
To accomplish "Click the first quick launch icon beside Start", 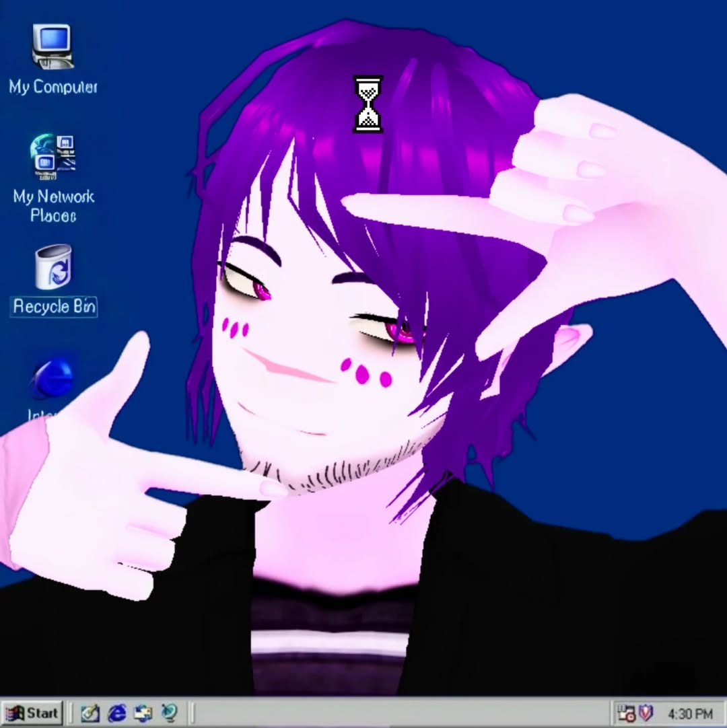I will 90,713.
